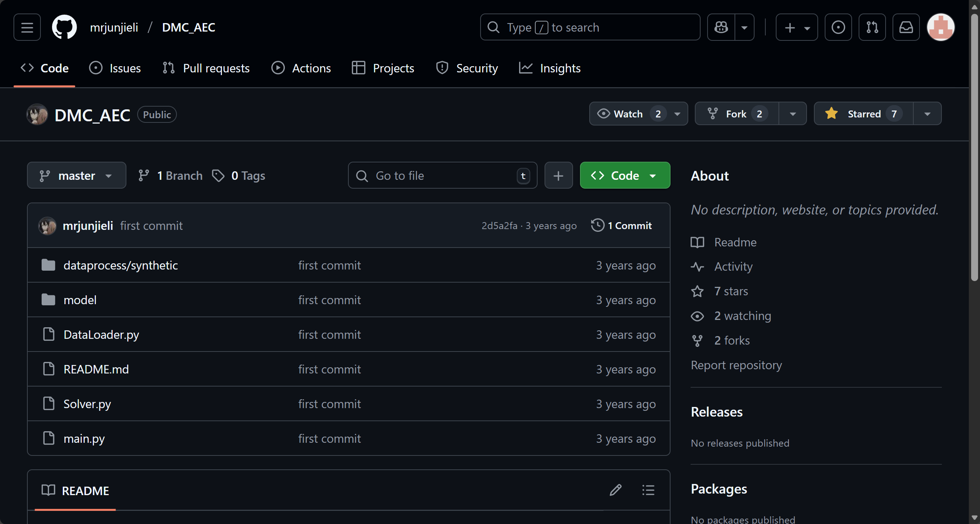
Task: Open the hamburger navigation menu
Action: point(27,27)
